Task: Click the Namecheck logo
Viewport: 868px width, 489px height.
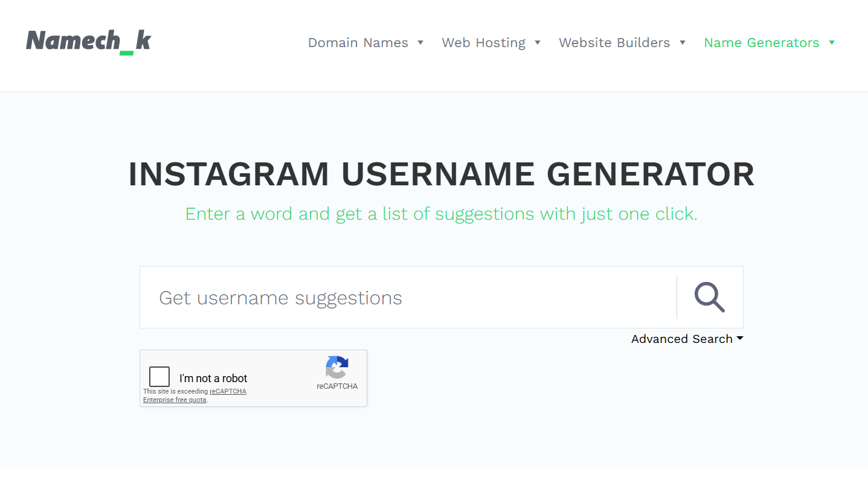Action: pyautogui.click(x=88, y=42)
